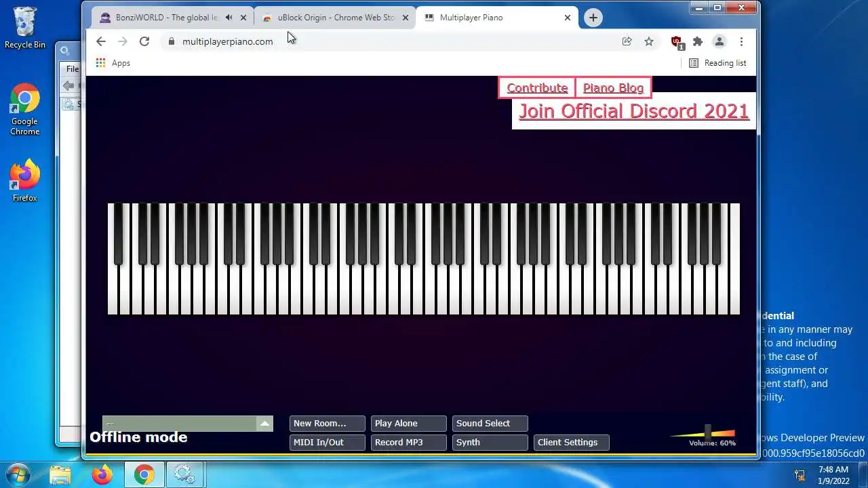Open the Sound Select menu
Viewport: 868px width, 488px height.
point(490,424)
